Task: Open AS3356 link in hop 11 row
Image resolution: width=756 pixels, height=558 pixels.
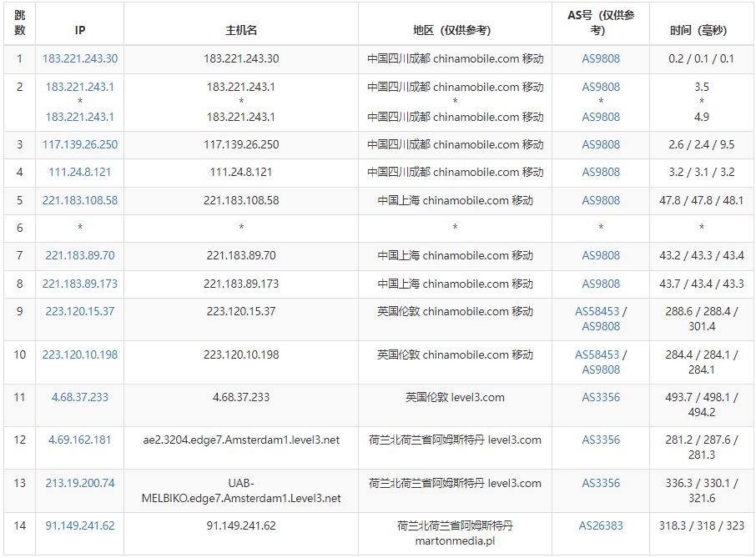Action: 601,397
